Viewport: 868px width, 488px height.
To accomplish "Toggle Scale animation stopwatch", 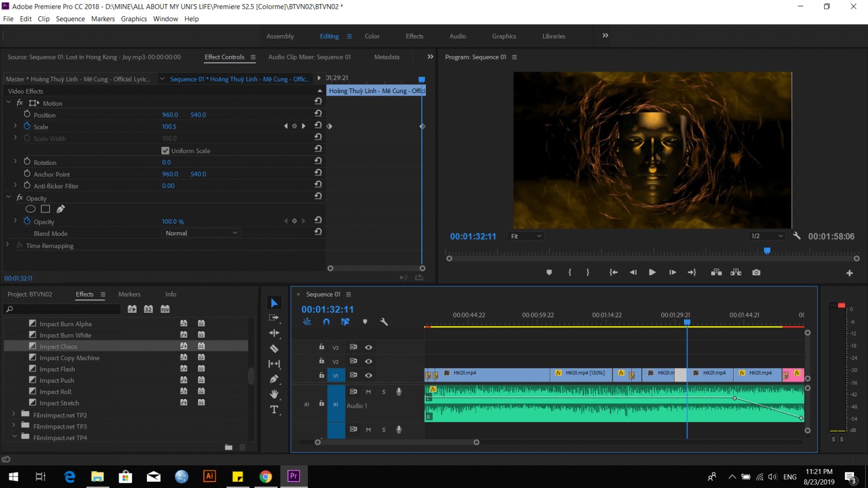I will click(x=27, y=126).
